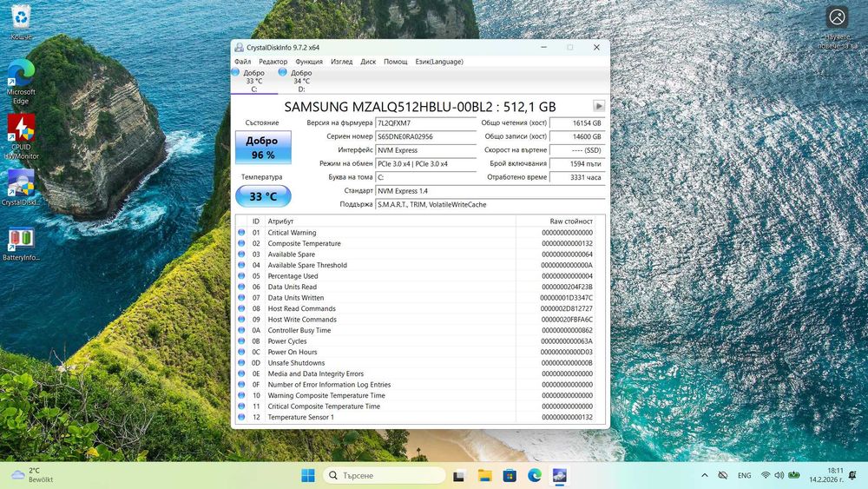Click the ENG language indicator
The height and width of the screenshot is (489, 868).
pos(745,475)
